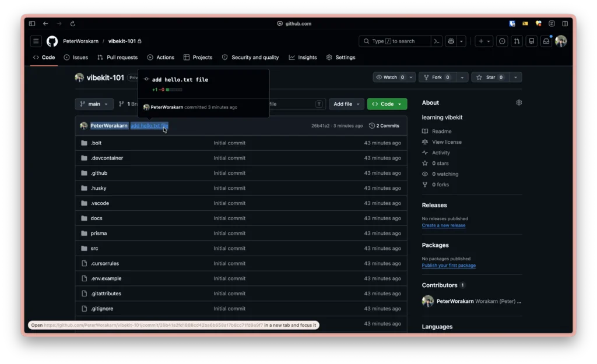The height and width of the screenshot is (364, 597).
Task: Open PeterWorakarn profile in breadcrumb
Action: 80,41
